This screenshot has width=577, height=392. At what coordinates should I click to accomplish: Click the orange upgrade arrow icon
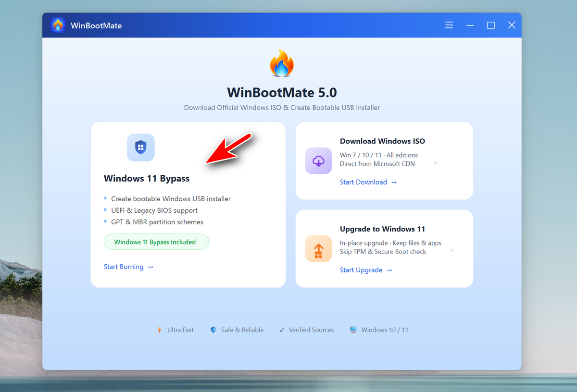click(318, 248)
